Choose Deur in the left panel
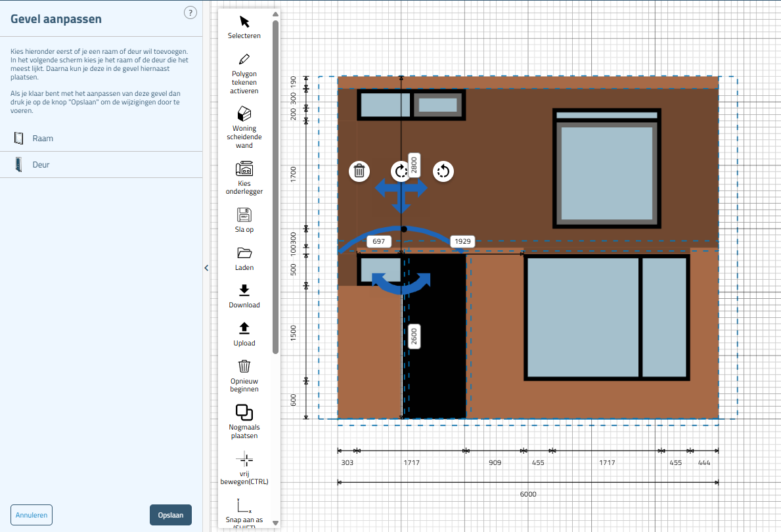This screenshot has width=781, height=532. (x=41, y=165)
